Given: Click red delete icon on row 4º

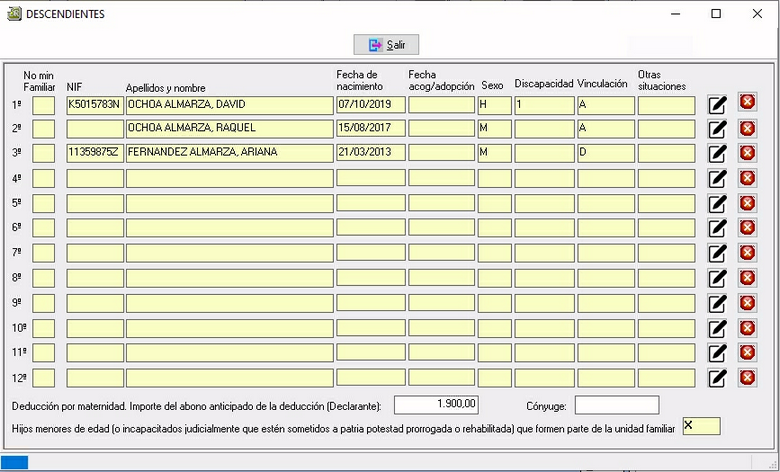Looking at the screenshot, I should [x=747, y=178].
